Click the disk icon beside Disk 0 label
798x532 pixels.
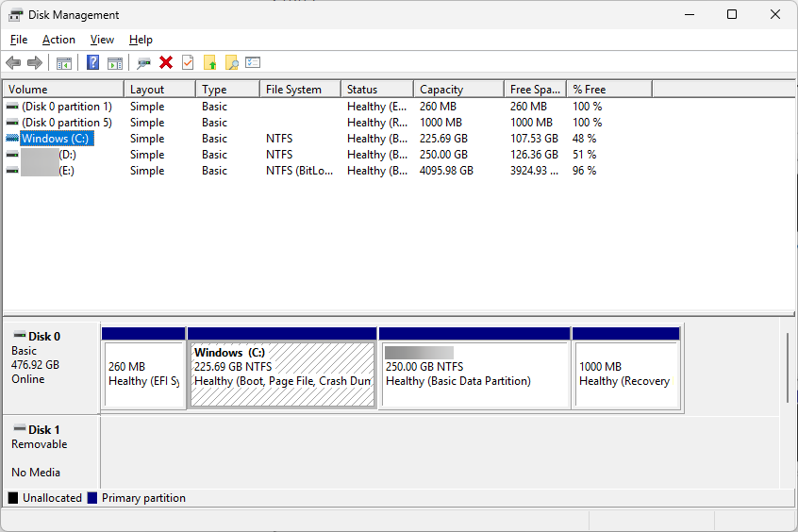(x=20, y=335)
